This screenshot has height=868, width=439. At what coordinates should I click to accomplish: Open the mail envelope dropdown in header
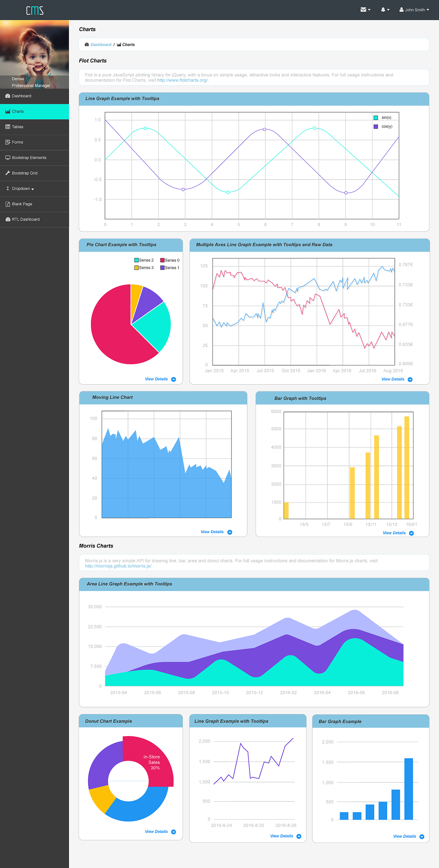tap(365, 10)
